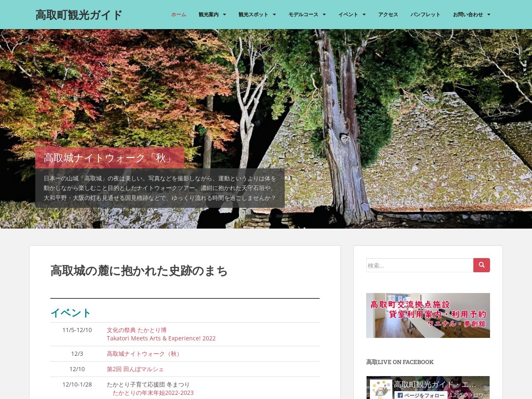532x399 pixels.
Task: Open たかとりの年末年始2022-2023 link
Action: coord(153,393)
